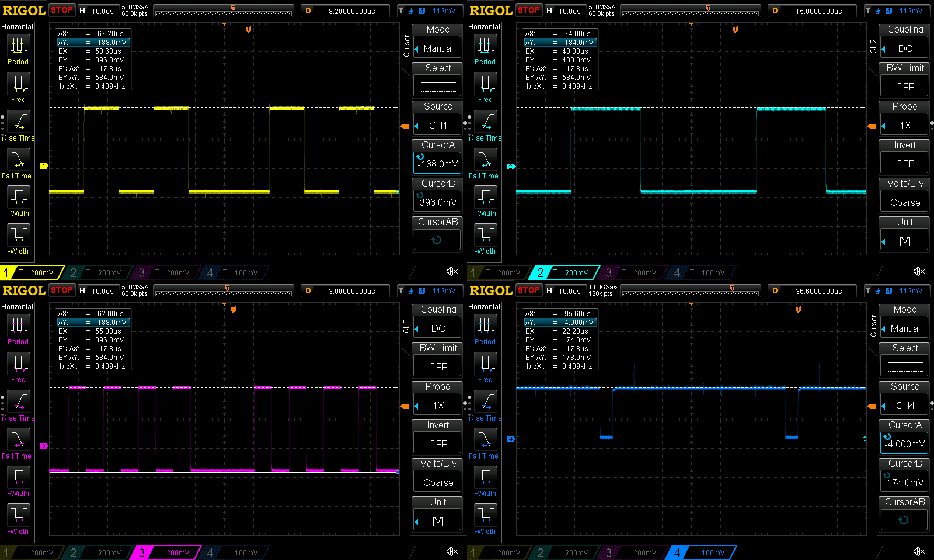Click cursor Select line-type button in CH1 menu
Viewport: 934px width, 560px height.
coord(437,79)
